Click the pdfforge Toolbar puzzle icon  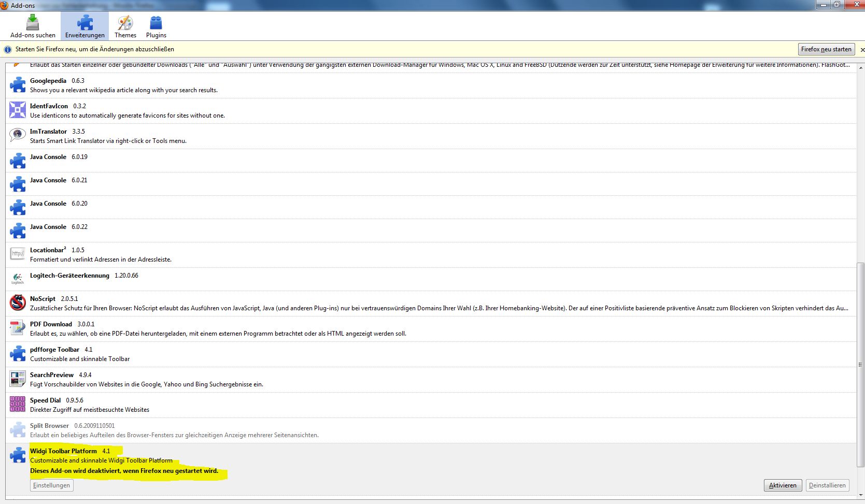click(18, 354)
